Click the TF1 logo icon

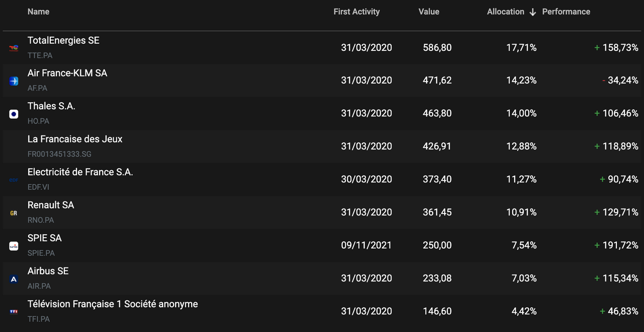(14, 312)
